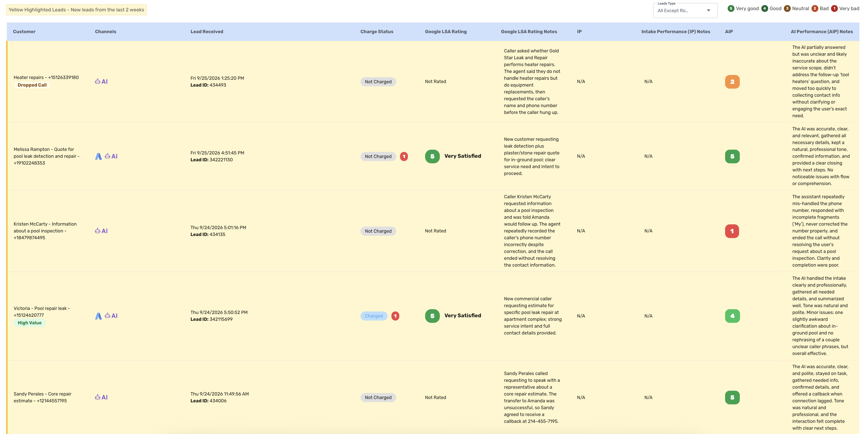Click the Good legend badge
This screenshot has height=434, width=868.
[765, 8]
